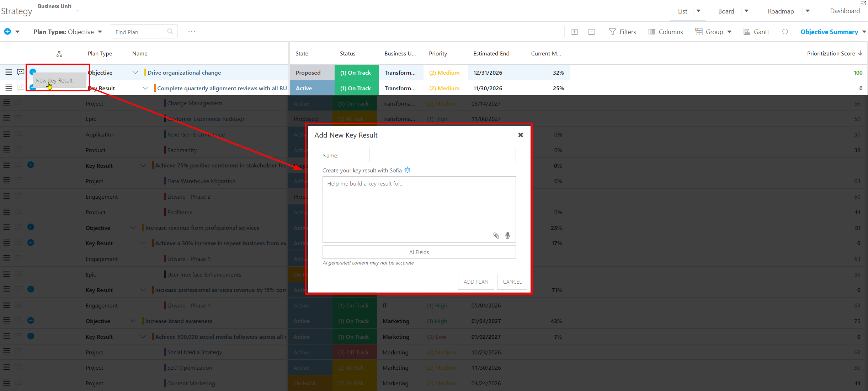Viewport: 868px width, 391px height.
Task: Click the Gantt view button
Action: [x=756, y=32]
